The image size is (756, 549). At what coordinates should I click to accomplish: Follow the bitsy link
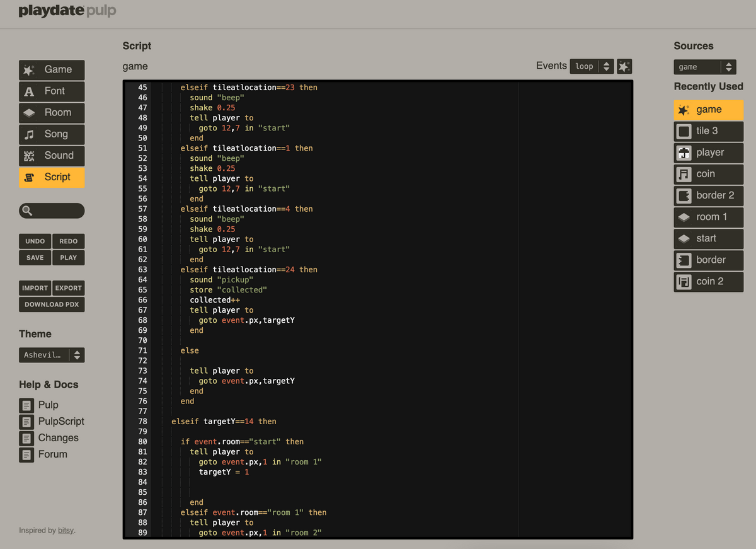[x=66, y=531]
